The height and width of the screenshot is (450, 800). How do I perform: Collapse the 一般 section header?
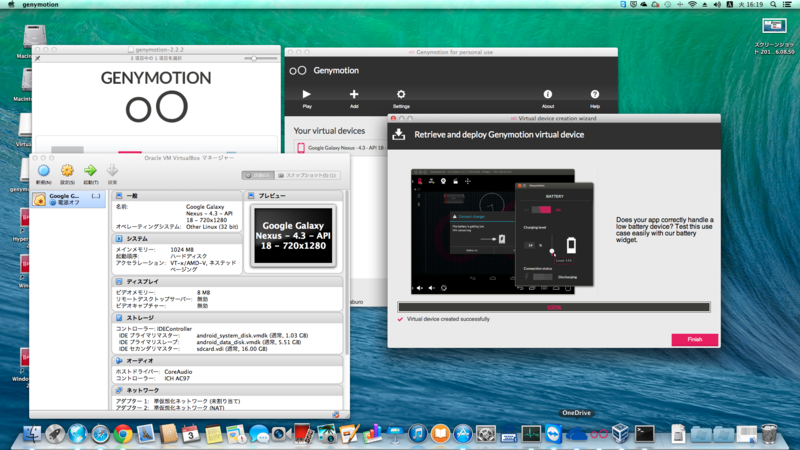coord(177,195)
